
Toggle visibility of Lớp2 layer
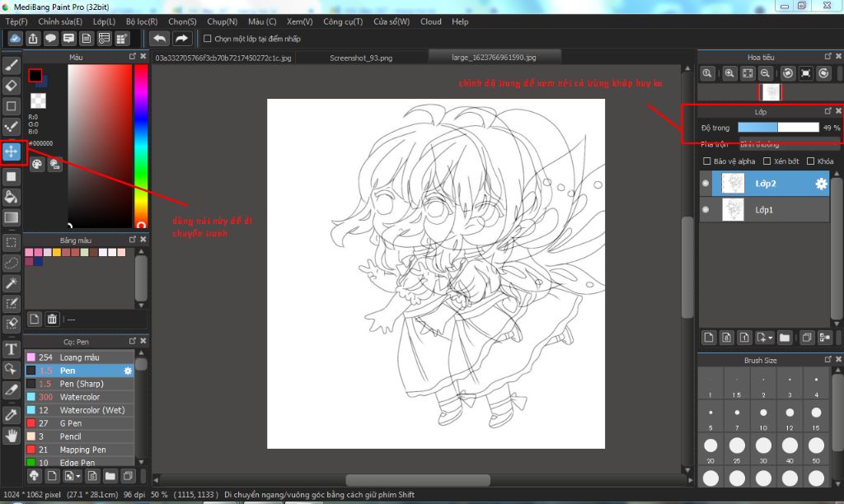(x=706, y=184)
